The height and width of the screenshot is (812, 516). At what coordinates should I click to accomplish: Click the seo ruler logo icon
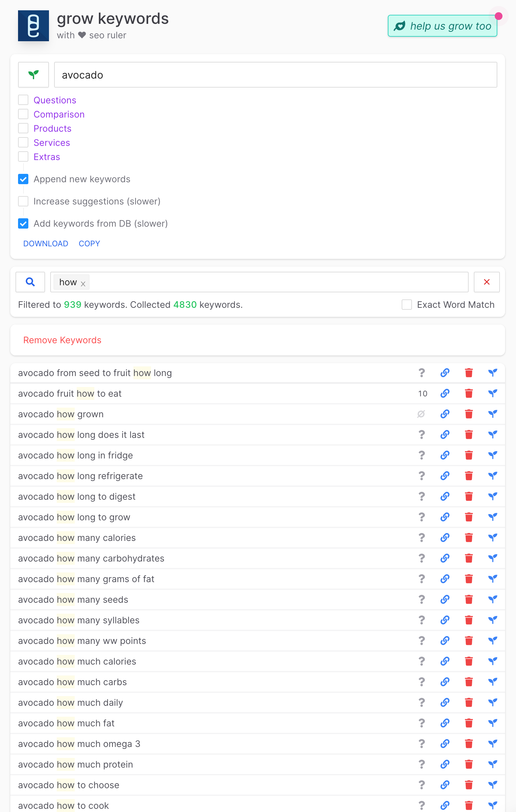(33, 26)
